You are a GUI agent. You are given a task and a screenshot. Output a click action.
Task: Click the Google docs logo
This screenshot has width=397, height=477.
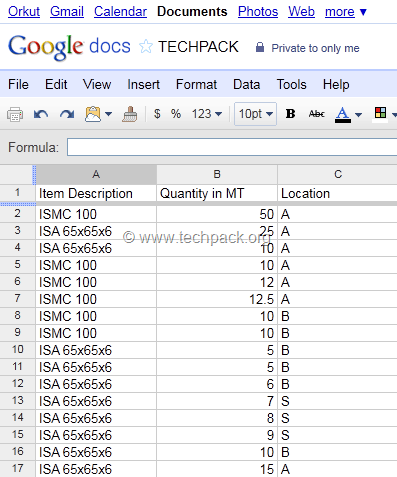pyautogui.click(x=69, y=47)
